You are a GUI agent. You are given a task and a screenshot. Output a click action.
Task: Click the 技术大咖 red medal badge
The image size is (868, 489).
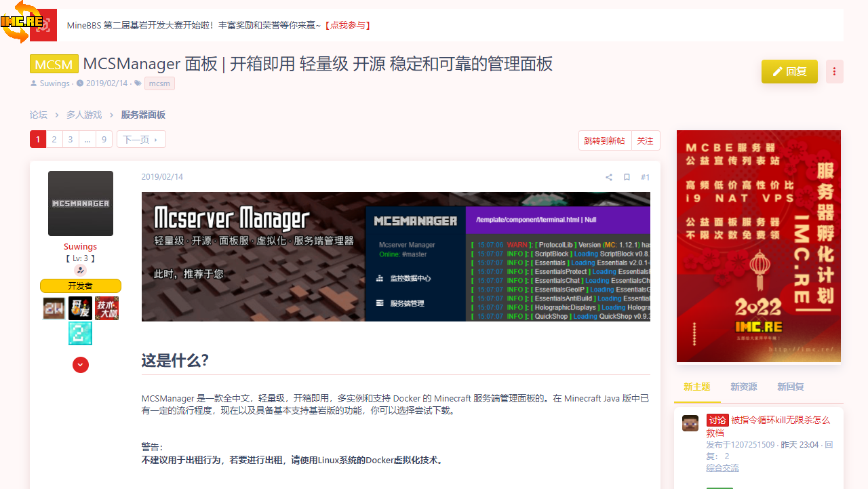coord(106,309)
